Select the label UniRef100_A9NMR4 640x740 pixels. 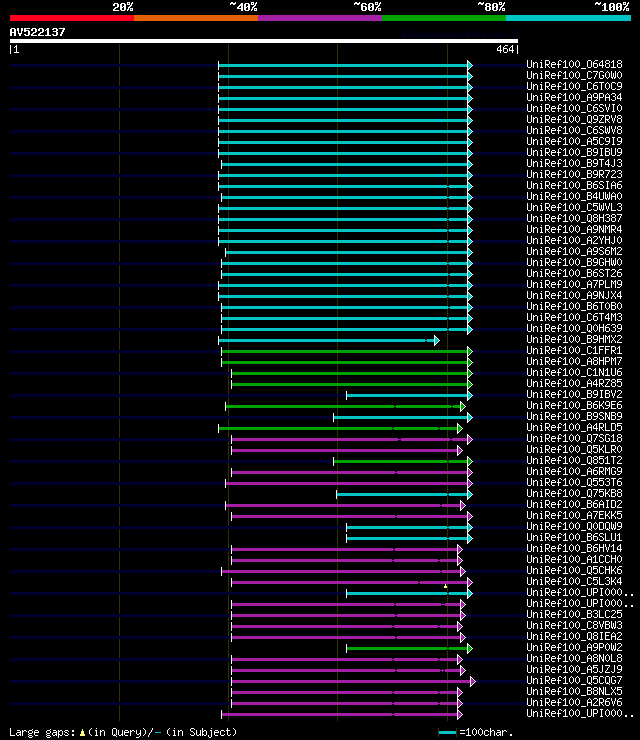(574, 229)
